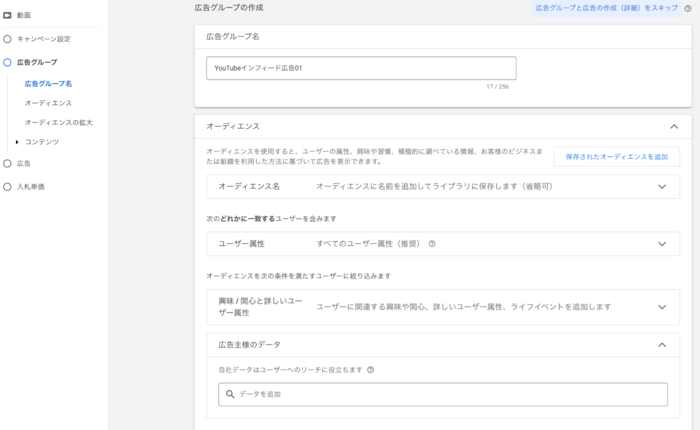Expand the オーディエンス名 row
Image resolution: width=700 pixels, height=430 pixels.
(x=661, y=186)
